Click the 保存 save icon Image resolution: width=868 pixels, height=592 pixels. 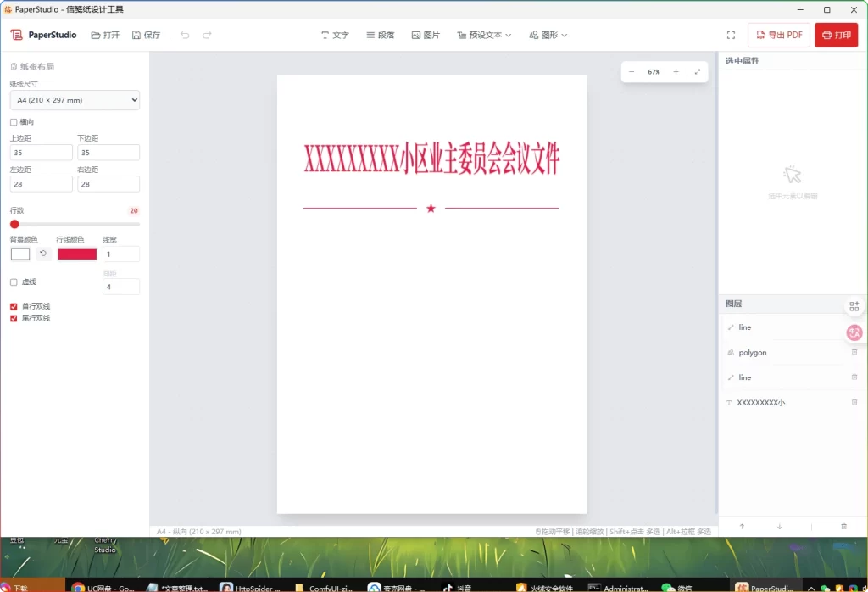150,35
